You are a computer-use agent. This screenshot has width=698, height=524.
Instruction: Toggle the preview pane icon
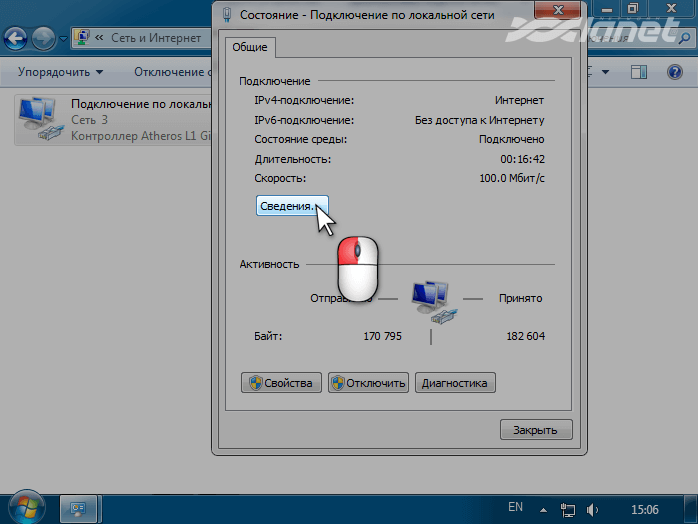tap(640, 72)
